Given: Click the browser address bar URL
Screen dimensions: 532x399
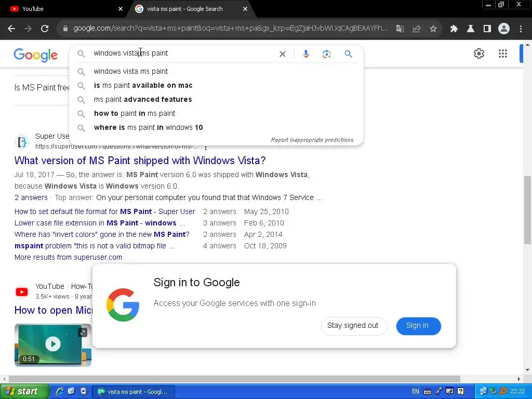Looking at the screenshot, I should (x=231, y=29).
